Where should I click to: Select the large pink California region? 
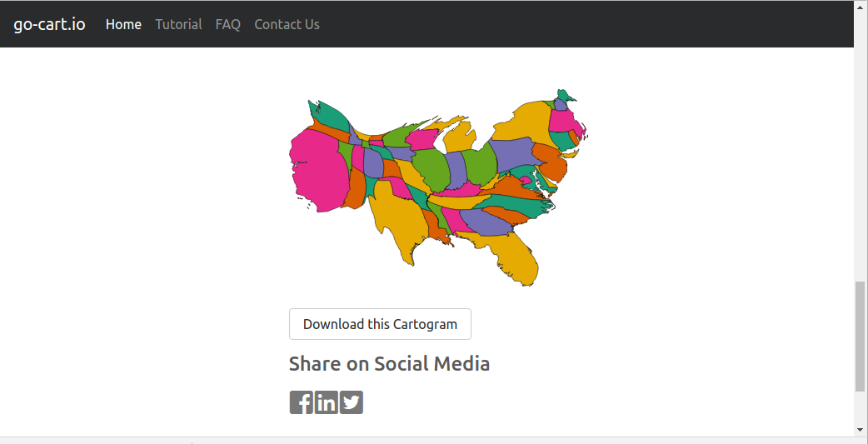click(x=317, y=172)
